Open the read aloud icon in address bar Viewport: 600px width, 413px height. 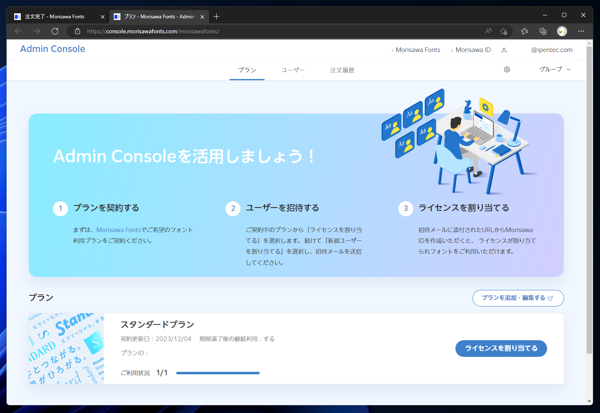pos(488,31)
